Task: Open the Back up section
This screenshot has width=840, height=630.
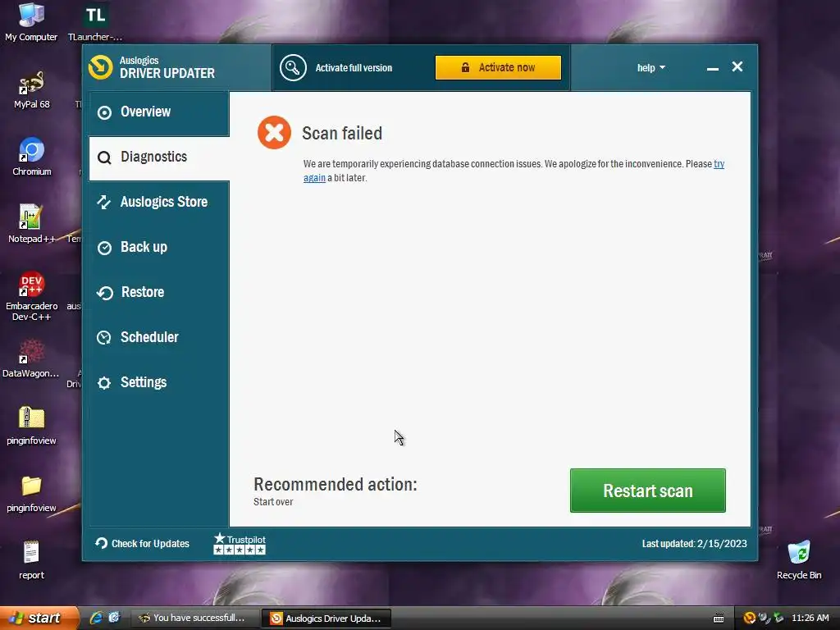Action: coord(159,247)
